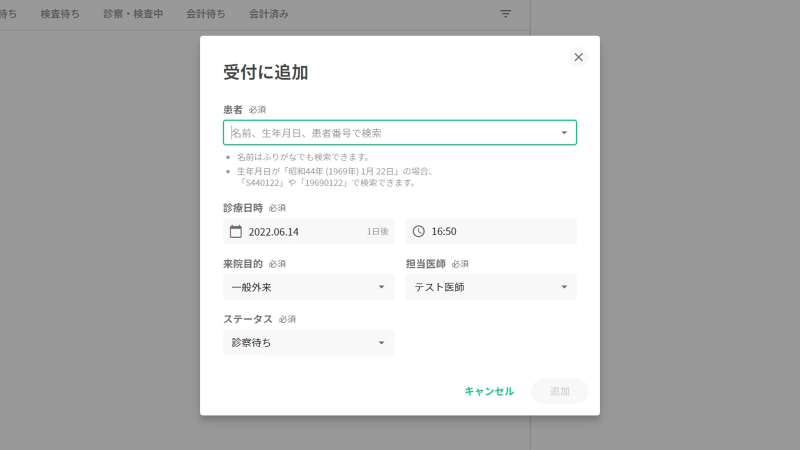Click the calendar icon beside 2022.06.14
The image size is (800, 450).
[x=236, y=232]
